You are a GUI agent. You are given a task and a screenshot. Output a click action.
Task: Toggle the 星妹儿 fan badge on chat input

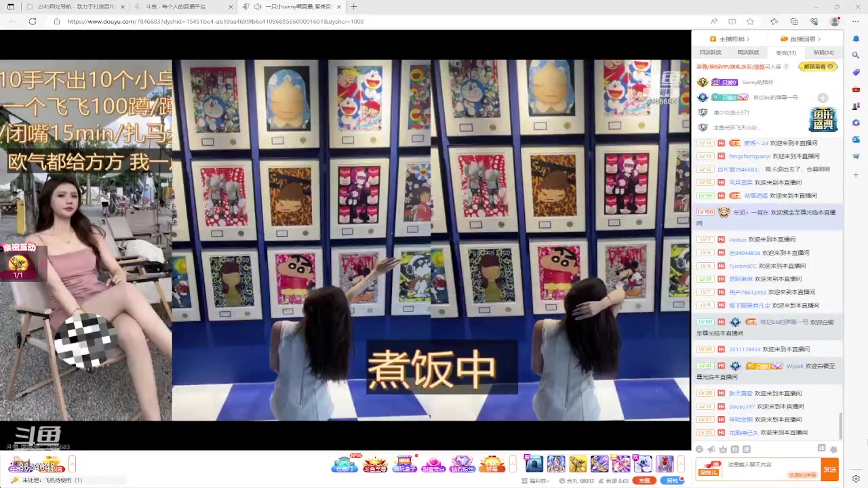point(709,468)
